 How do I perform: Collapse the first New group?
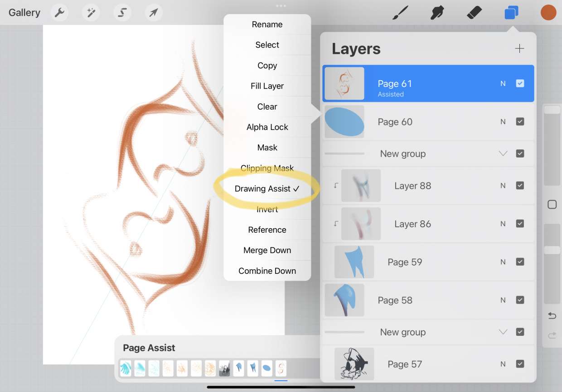pos(503,153)
